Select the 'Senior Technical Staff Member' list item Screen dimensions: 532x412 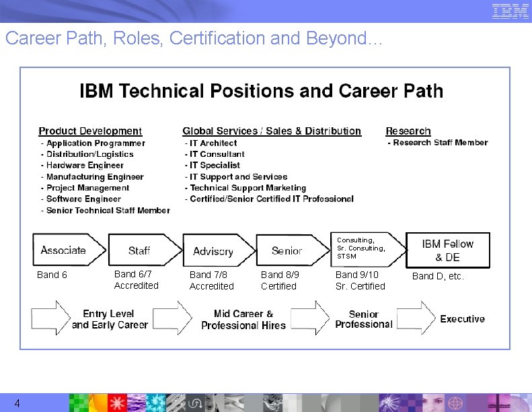(108, 211)
